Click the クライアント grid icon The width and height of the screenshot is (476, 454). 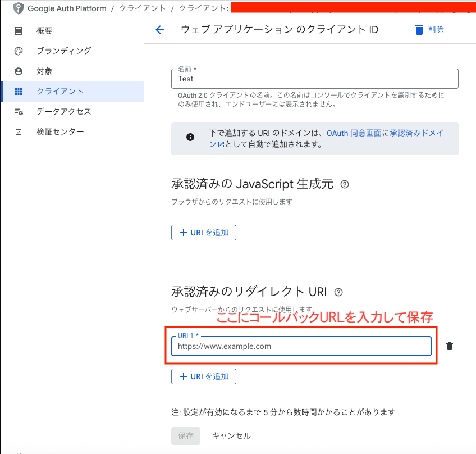pos(19,92)
